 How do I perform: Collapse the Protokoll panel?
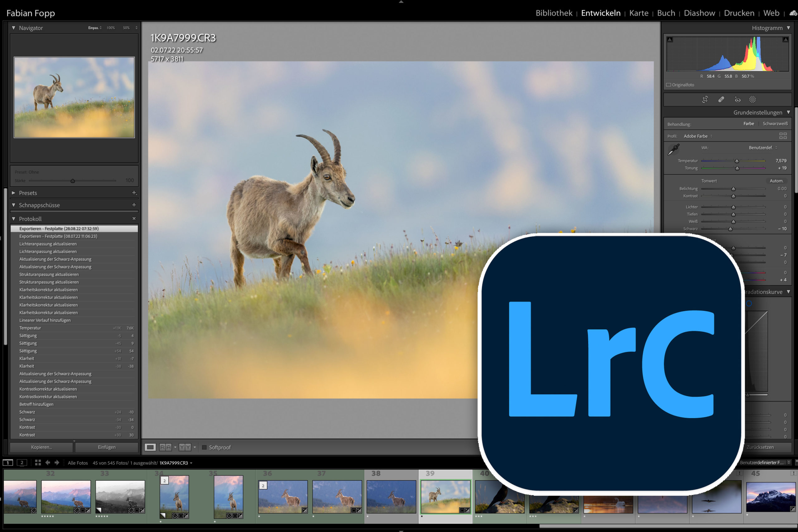(x=14, y=219)
